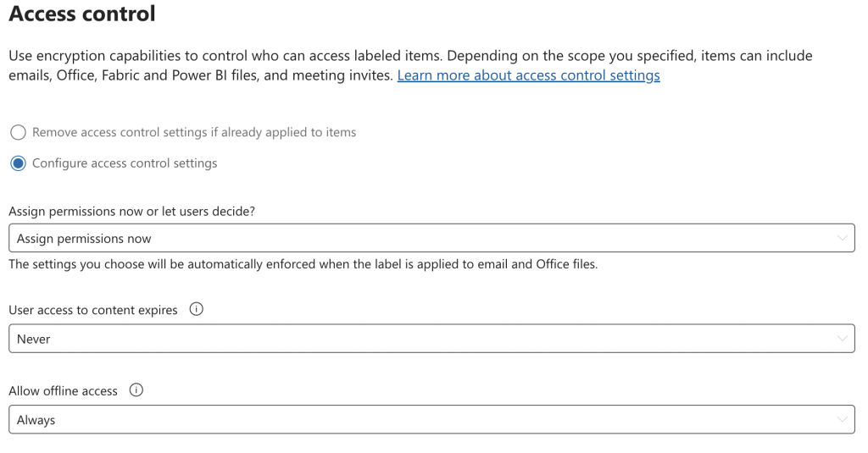
Task: Click the 'Configure access control settings' label text
Action: (x=125, y=163)
